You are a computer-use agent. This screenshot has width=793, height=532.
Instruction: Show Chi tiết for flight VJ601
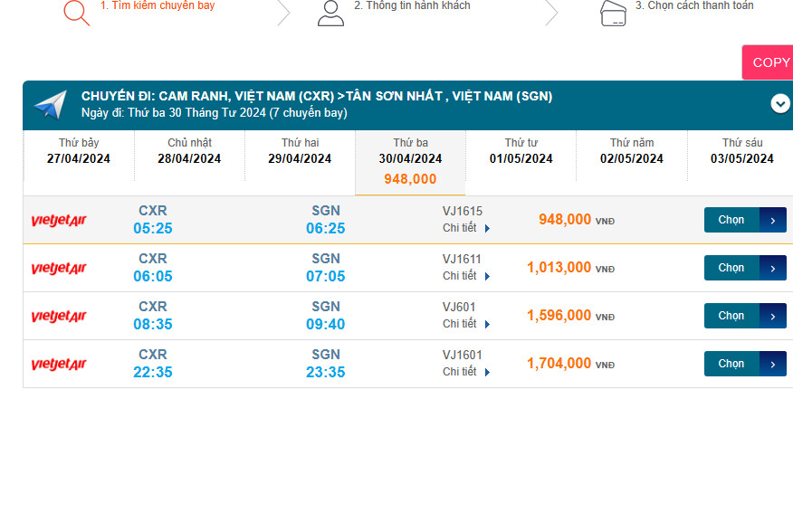click(x=465, y=324)
